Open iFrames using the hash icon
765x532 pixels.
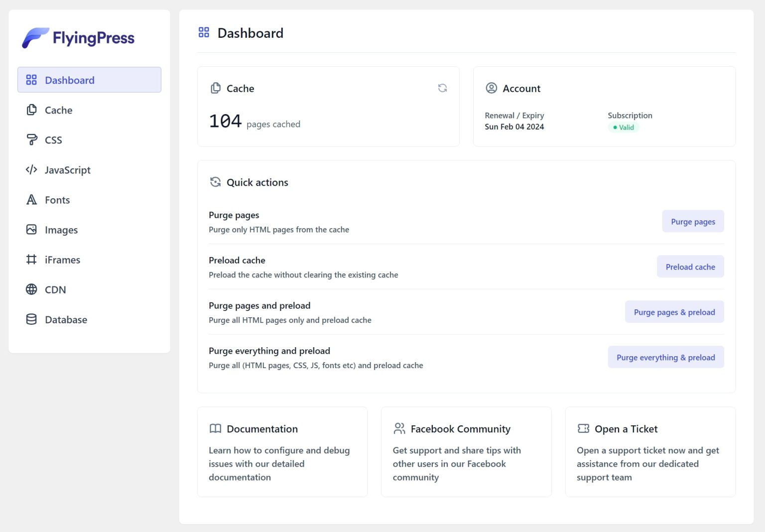30,260
